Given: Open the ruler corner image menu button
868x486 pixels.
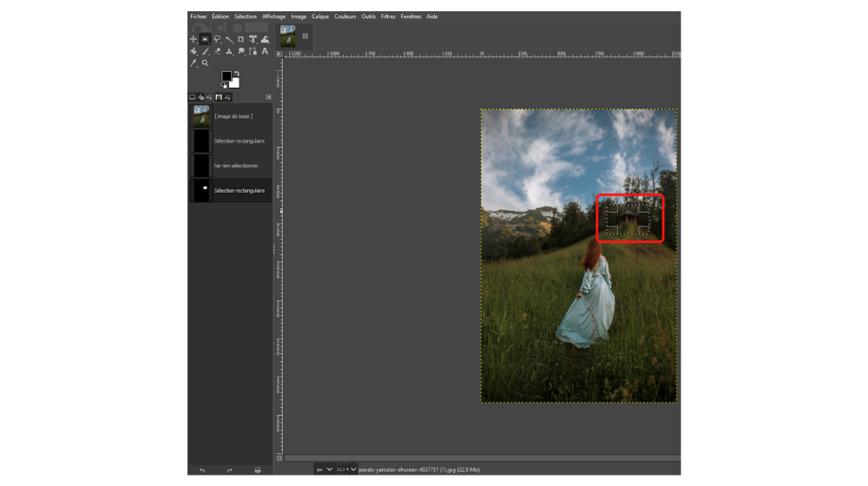Looking at the screenshot, I should coord(279,55).
